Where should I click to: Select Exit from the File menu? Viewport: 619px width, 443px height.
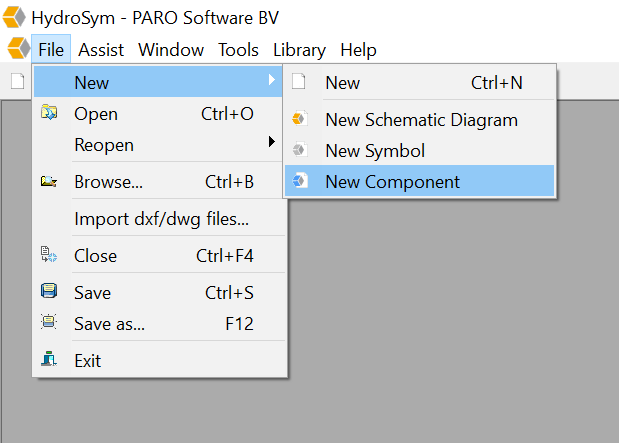[x=158, y=360]
